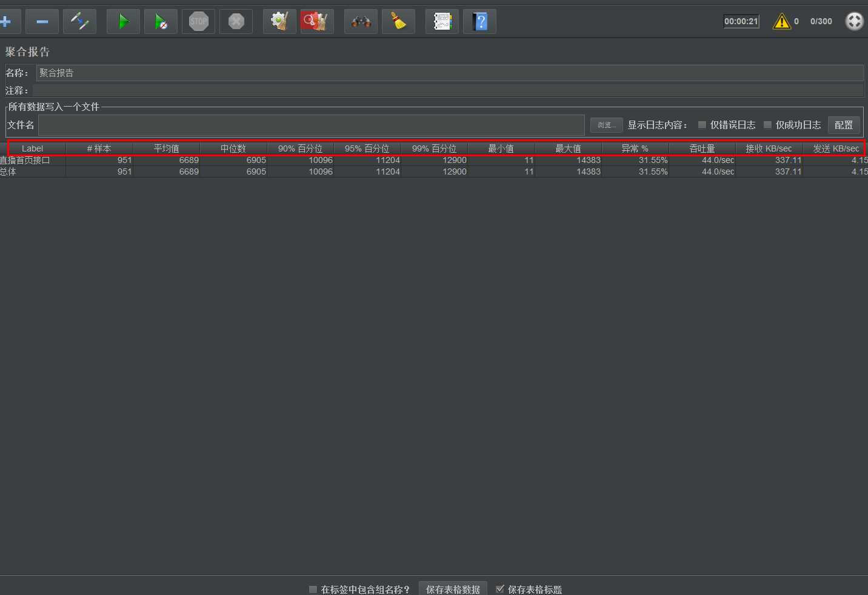This screenshot has height=595, width=868.
Task: Click 337.11 in 总体 row
Action: [x=788, y=171]
